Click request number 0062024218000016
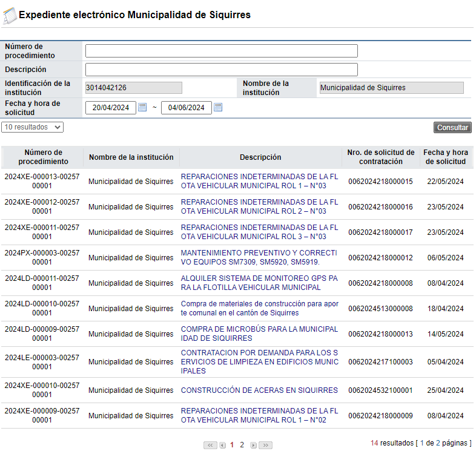This screenshot has height=454, width=476. point(380,207)
